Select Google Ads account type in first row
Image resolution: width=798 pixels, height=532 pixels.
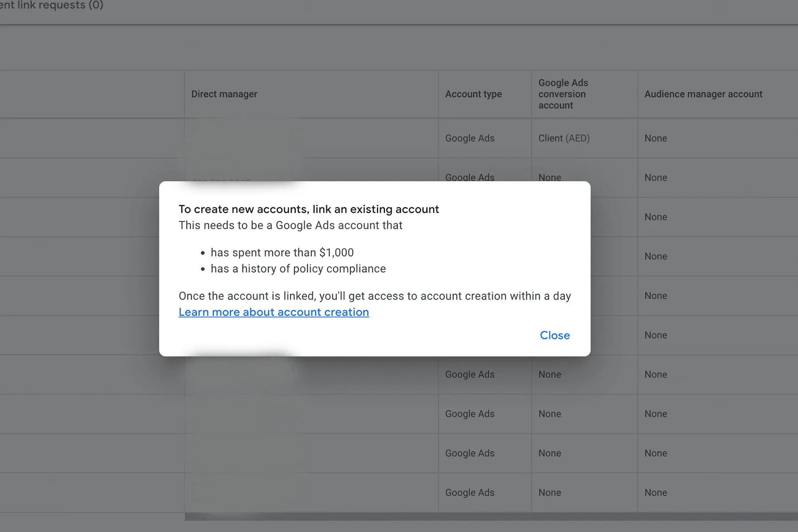[x=469, y=138]
